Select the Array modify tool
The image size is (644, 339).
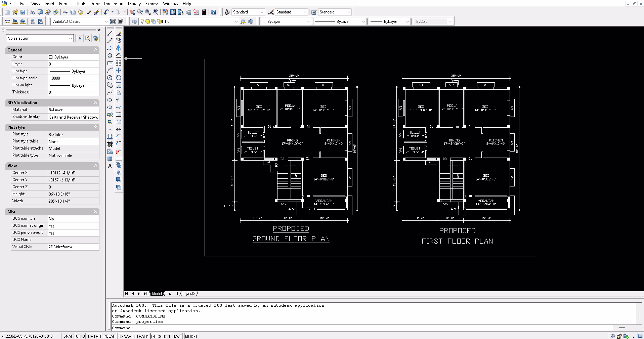[x=119, y=63]
